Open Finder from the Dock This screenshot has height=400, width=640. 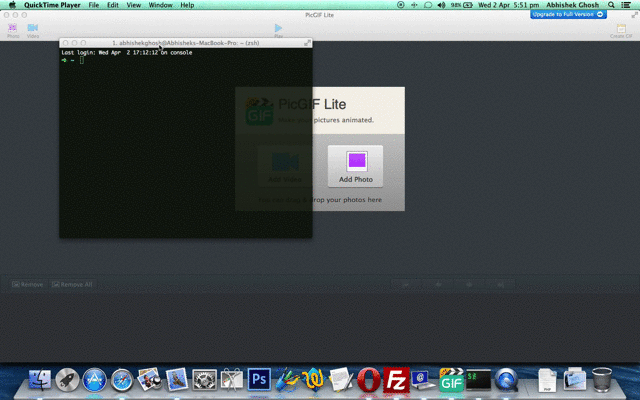40,379
